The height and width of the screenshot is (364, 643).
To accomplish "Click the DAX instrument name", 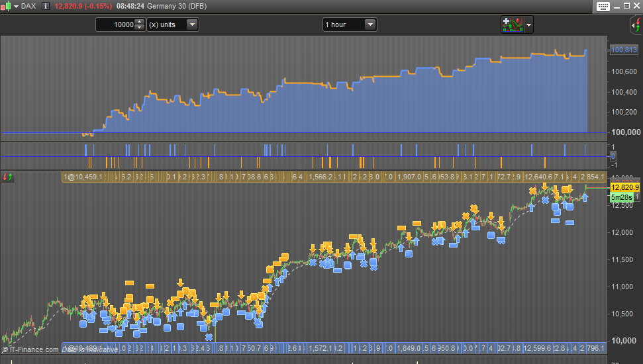I will pyautogui.click(x=28, y=6).
